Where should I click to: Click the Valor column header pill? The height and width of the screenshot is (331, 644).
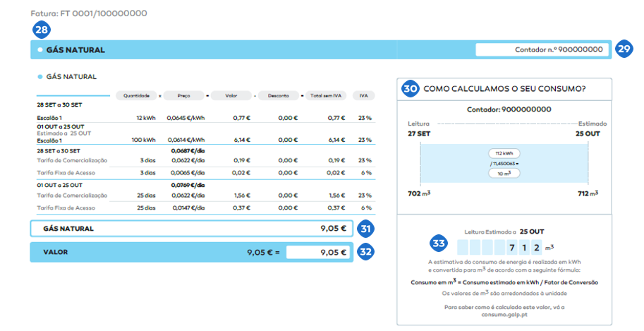click(231, 96)
